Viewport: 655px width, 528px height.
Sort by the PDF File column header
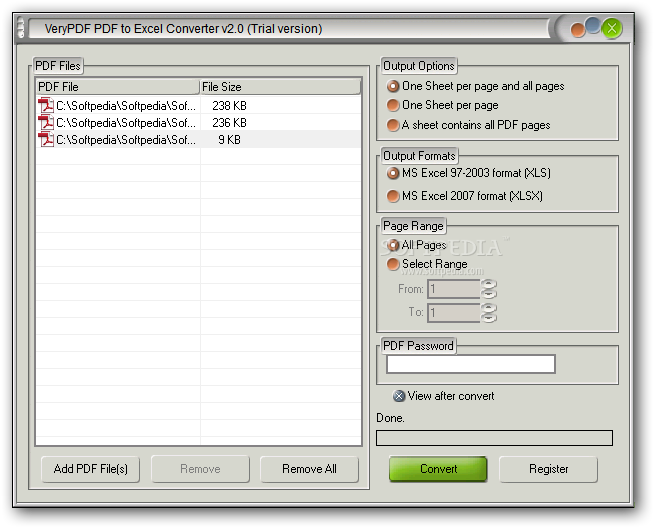coord(117,87)
